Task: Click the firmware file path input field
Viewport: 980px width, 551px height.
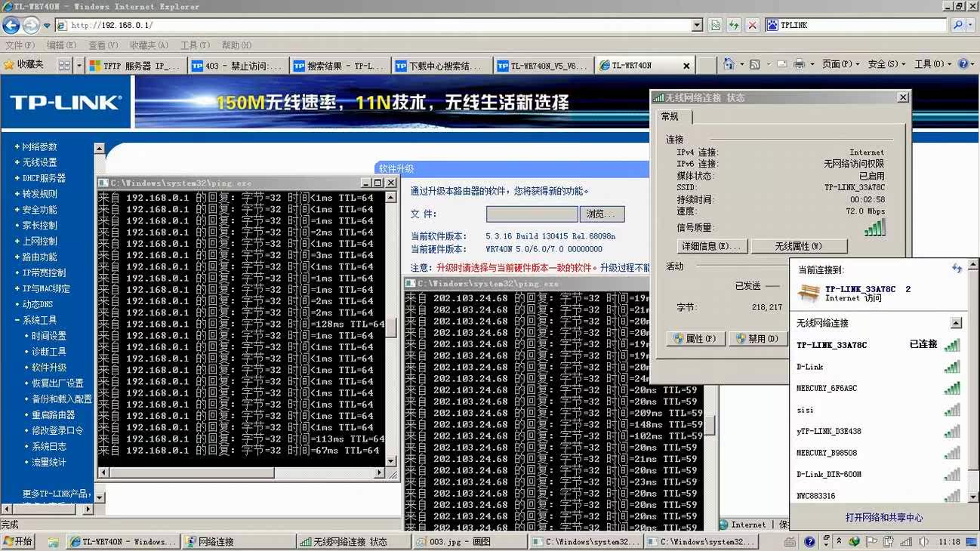Action: tap(532, 214)
